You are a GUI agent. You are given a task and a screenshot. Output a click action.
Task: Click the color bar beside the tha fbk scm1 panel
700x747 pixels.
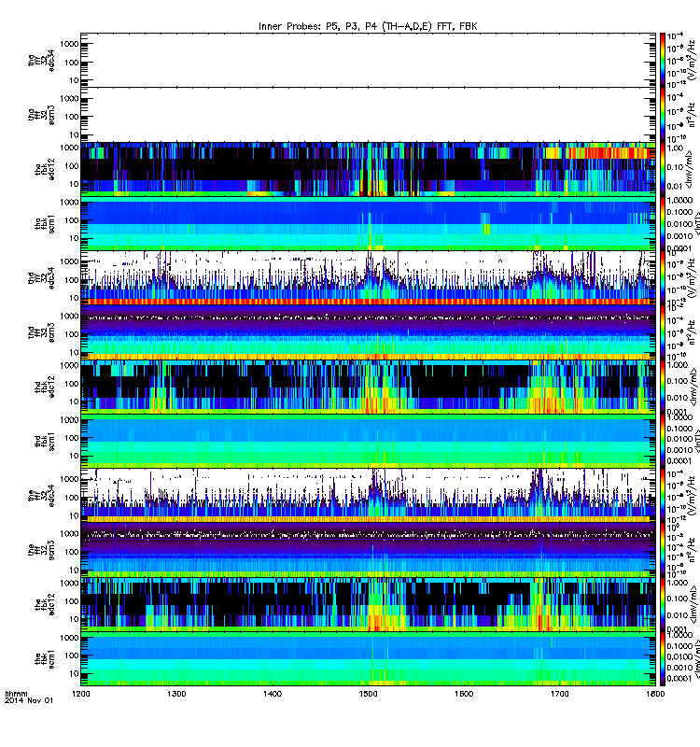pyautogui.click(x=663, y=223)
